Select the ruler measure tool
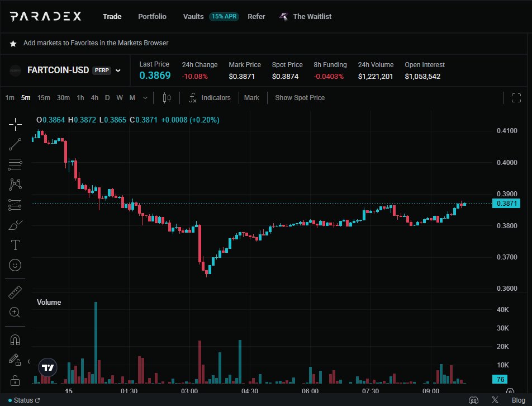 (15, 292)
